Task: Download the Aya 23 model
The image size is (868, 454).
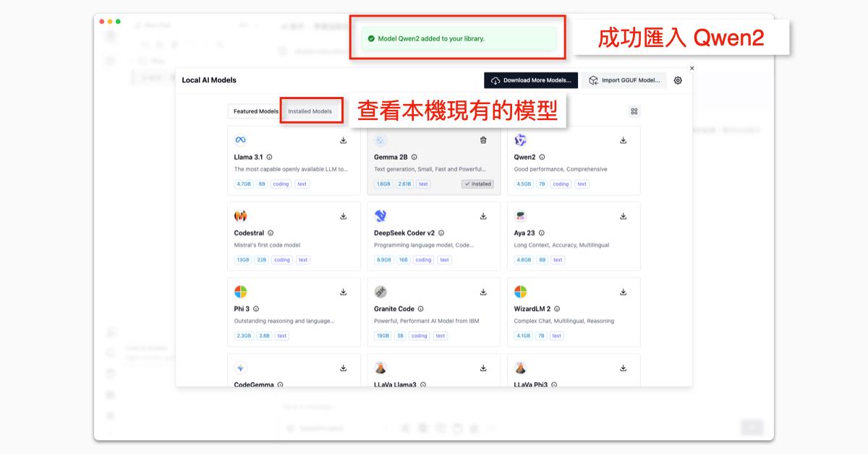Action: click(x=624, y=216)
